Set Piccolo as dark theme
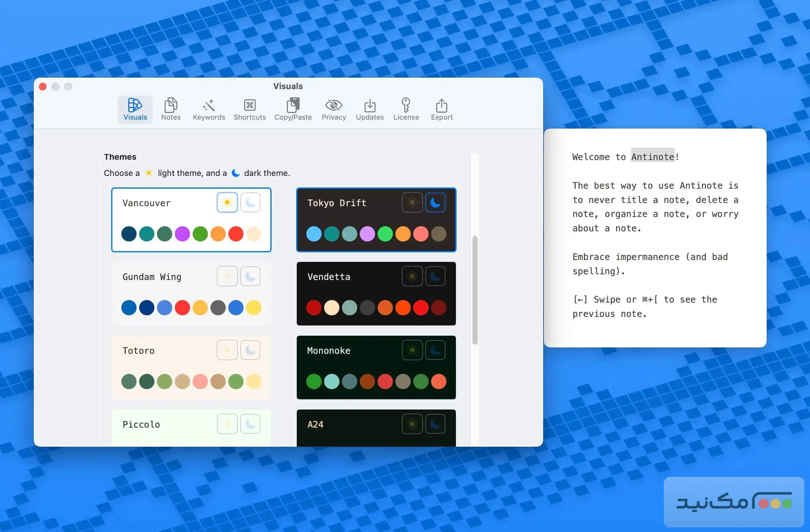The height and width of the screenshot is (532, 810). (x=250, y=424)
